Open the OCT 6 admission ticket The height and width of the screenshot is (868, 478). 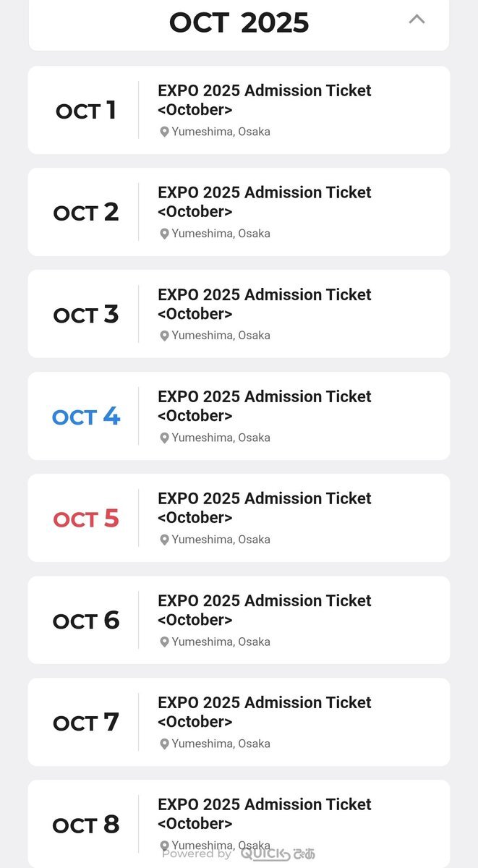(x=264, y=610)
